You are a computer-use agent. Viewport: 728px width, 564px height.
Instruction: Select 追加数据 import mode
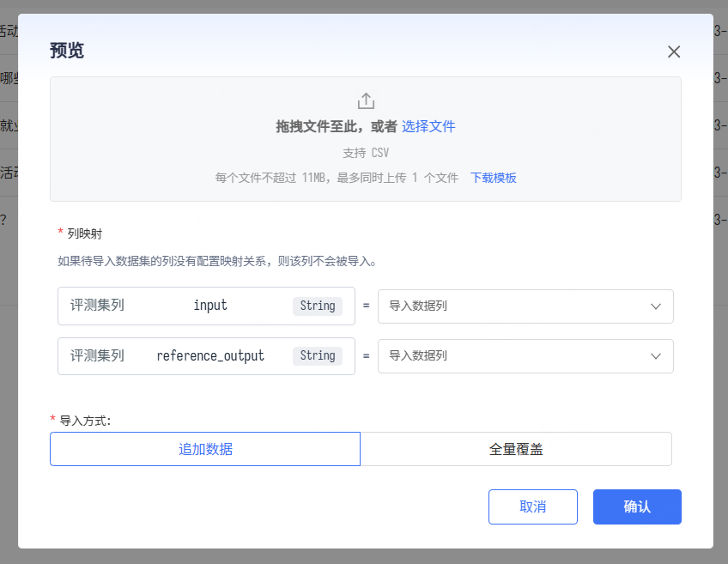point(205,449)
